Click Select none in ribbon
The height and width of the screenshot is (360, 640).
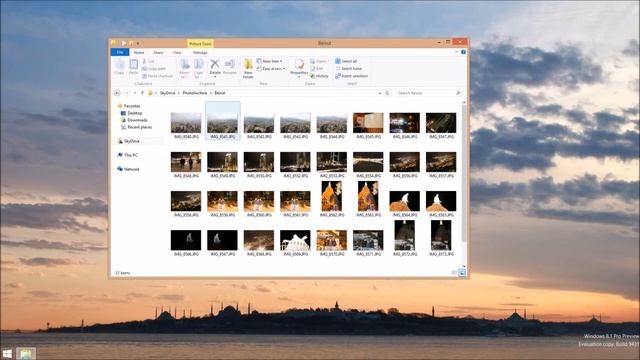349,69
